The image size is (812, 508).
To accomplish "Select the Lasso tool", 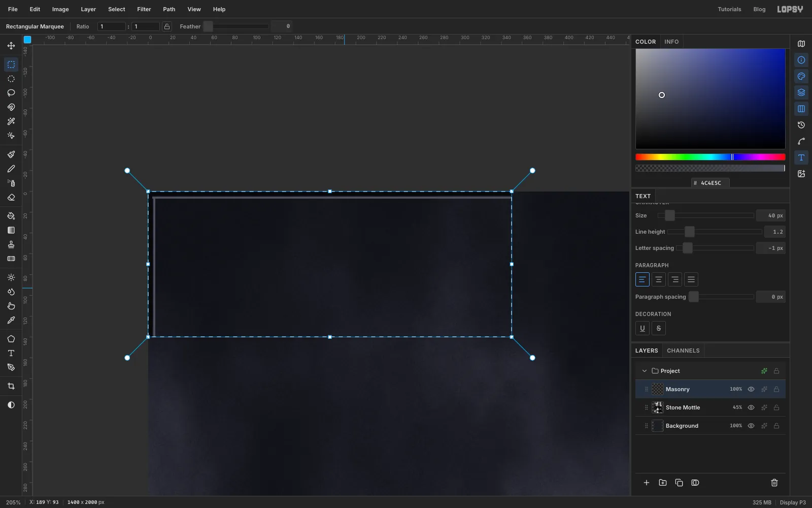I will (x=11, y=93).
